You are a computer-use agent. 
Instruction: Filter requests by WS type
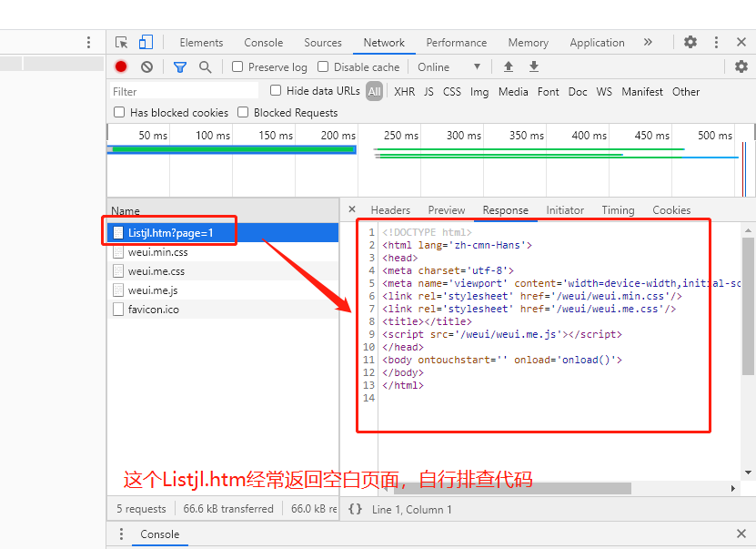click(x=604, y=92)
